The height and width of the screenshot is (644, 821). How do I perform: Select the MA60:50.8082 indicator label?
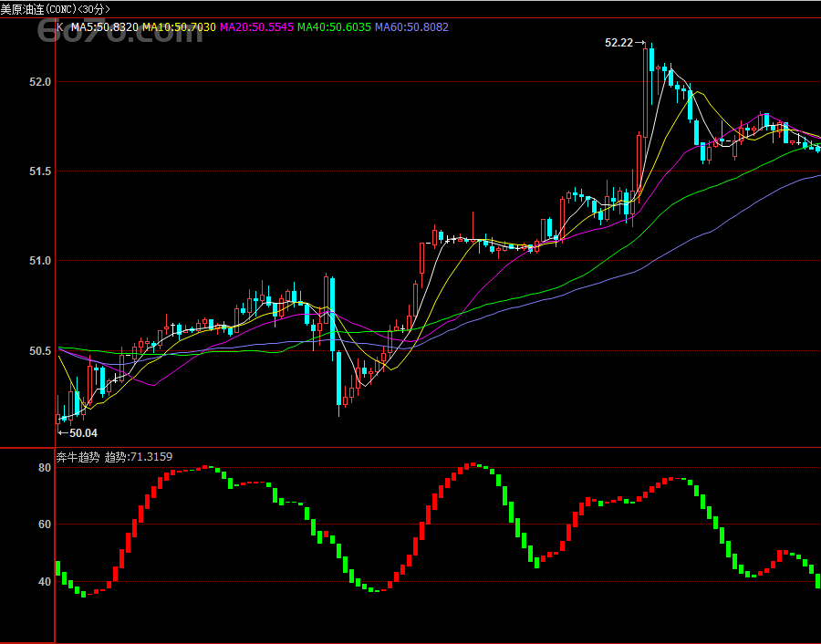coord(411,27)
